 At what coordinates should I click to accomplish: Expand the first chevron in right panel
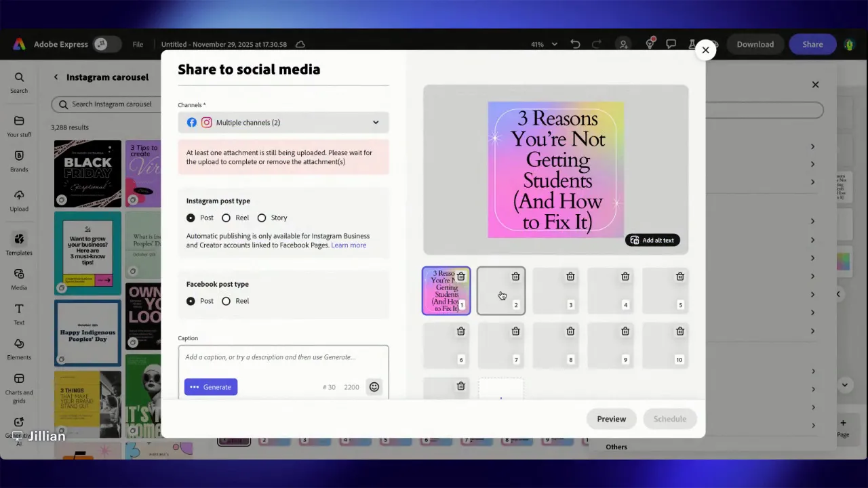tap(812, 146)
